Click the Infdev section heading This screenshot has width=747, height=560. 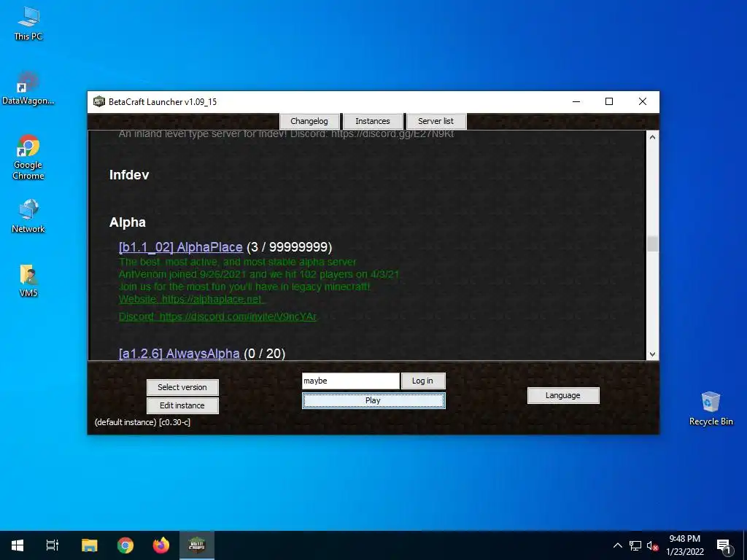click(129, 175)
